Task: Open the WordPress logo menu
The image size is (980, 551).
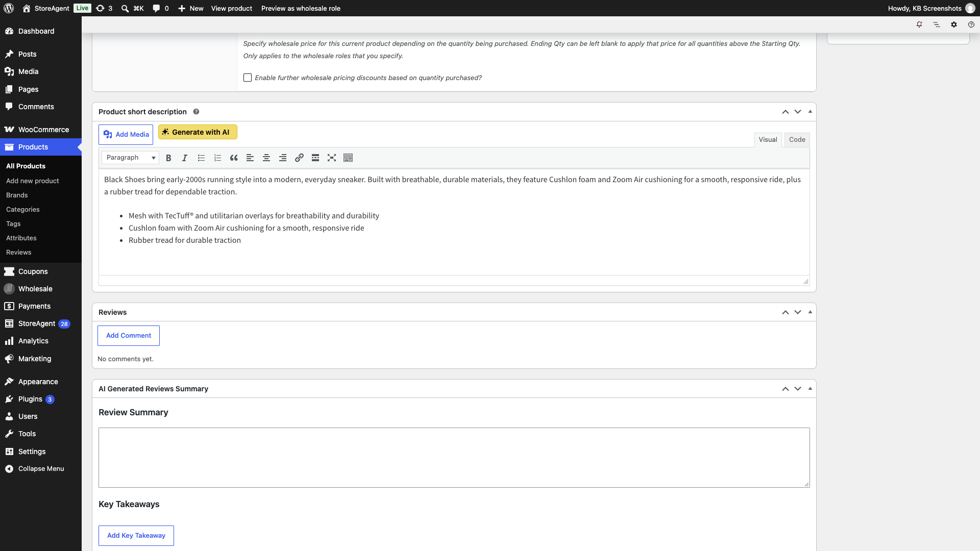Action: click(x=9, y=8)
